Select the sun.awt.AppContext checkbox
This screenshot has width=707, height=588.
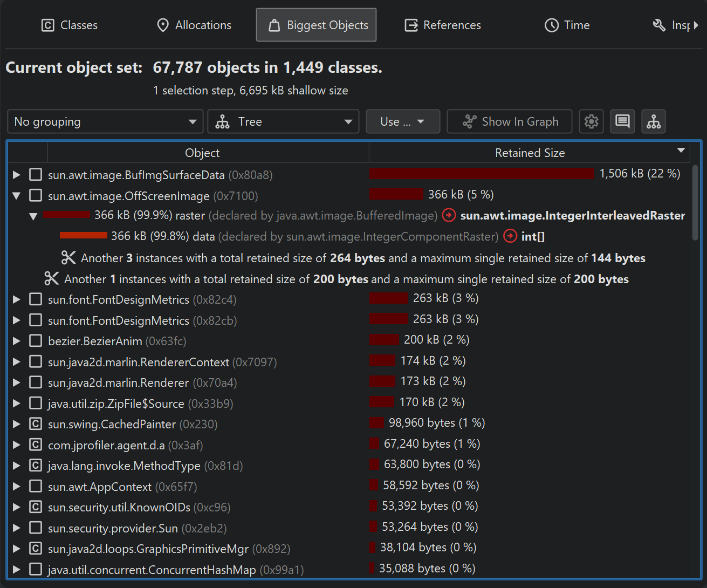coord(36,487)
